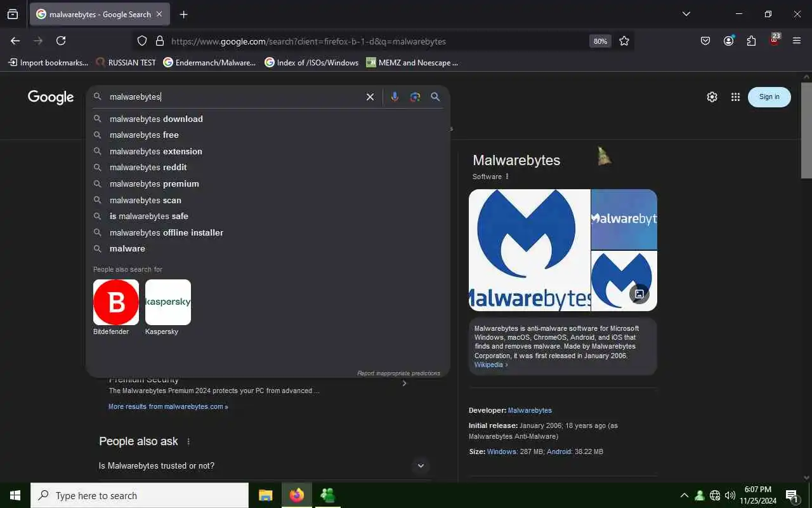
Task: Click the Kaspersky thumbnail
Action: 168,302
